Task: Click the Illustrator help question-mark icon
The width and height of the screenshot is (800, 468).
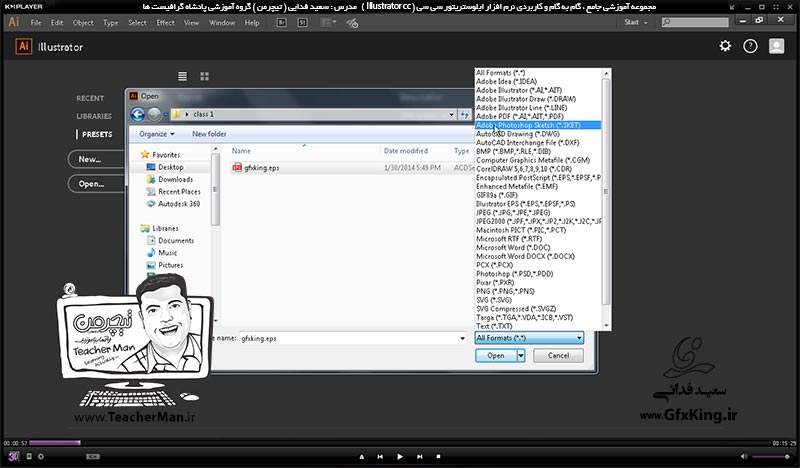Action: point(750,46)
